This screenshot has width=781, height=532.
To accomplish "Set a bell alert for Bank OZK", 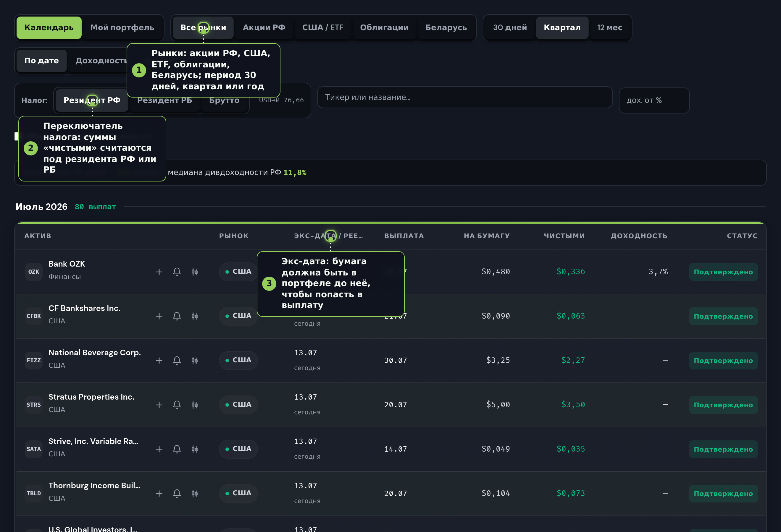I will click(x=177, y=272).
